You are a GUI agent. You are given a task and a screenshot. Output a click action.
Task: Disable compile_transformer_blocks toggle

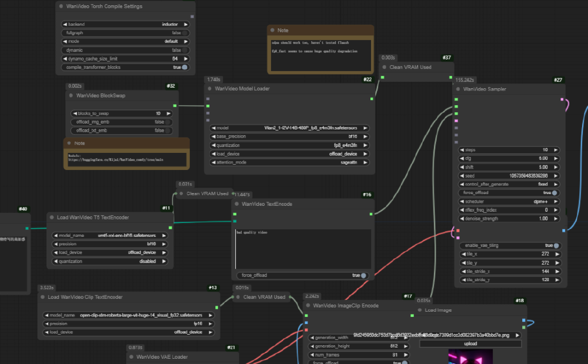(185, 68)
